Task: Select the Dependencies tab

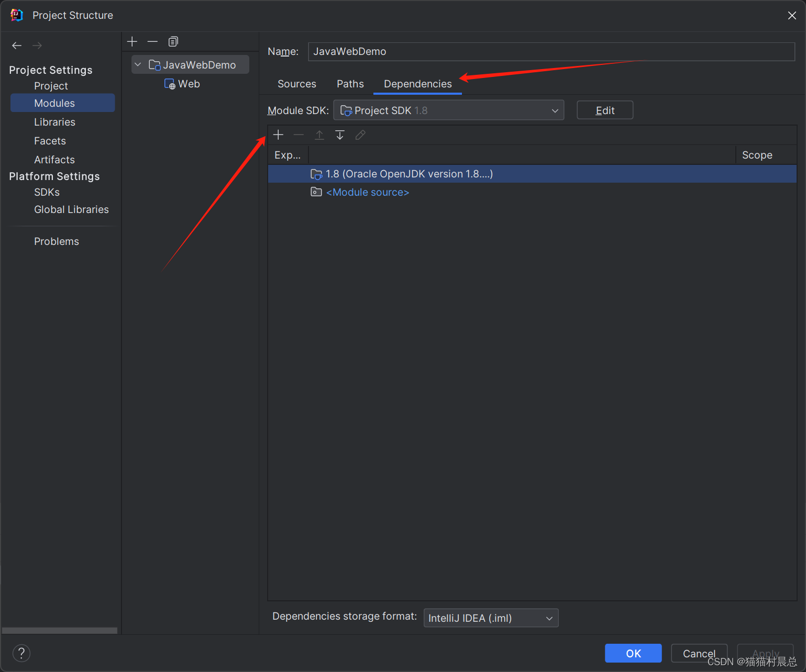Action: pyautogui.click(x=417, y=84)
